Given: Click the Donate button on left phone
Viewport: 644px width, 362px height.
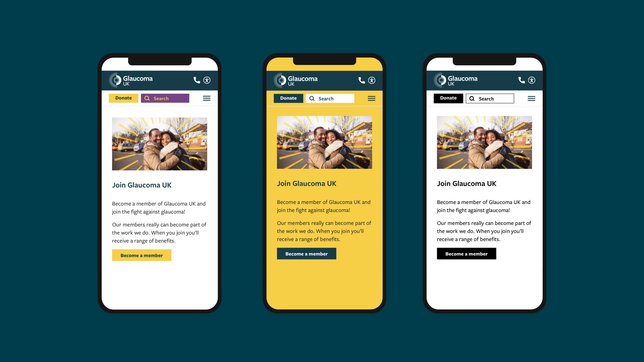Looking at the screenshot, I should [x=124, y=98].
